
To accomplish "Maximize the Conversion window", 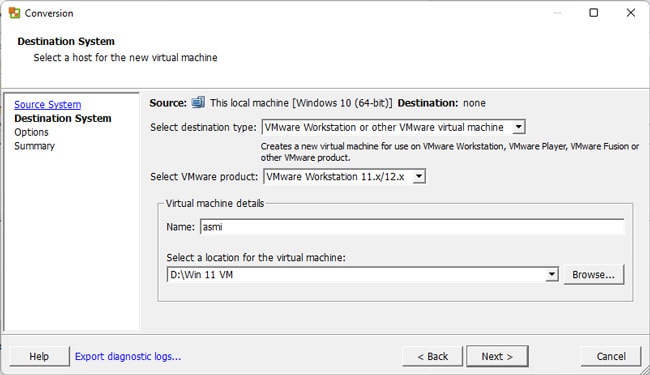I will (594, 13).
